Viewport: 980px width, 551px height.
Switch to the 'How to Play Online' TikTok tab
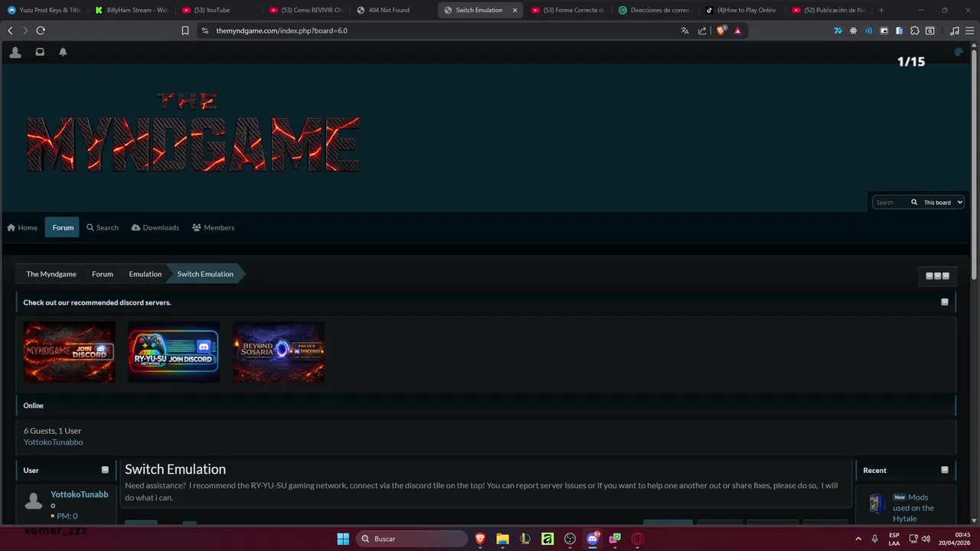[x=741, y=10]
